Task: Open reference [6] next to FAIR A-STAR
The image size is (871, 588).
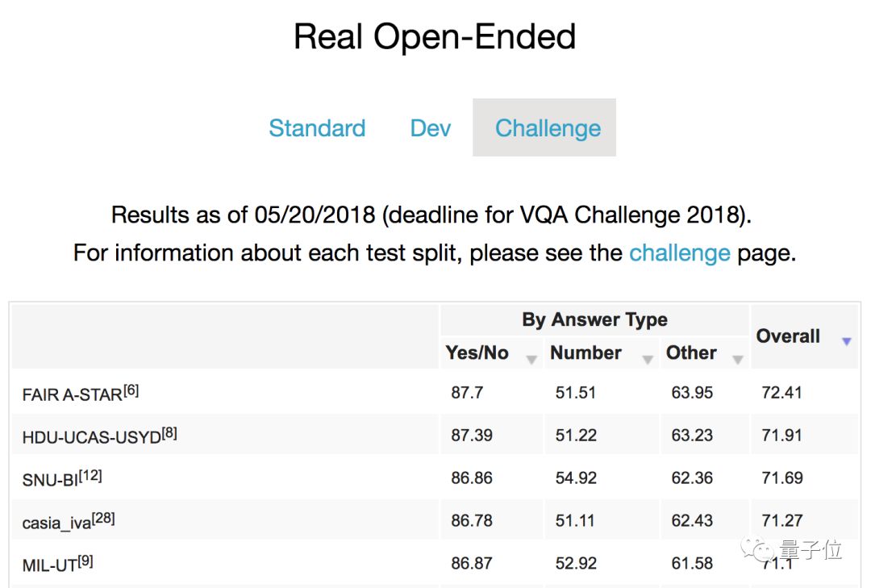Action: point(131,390)
